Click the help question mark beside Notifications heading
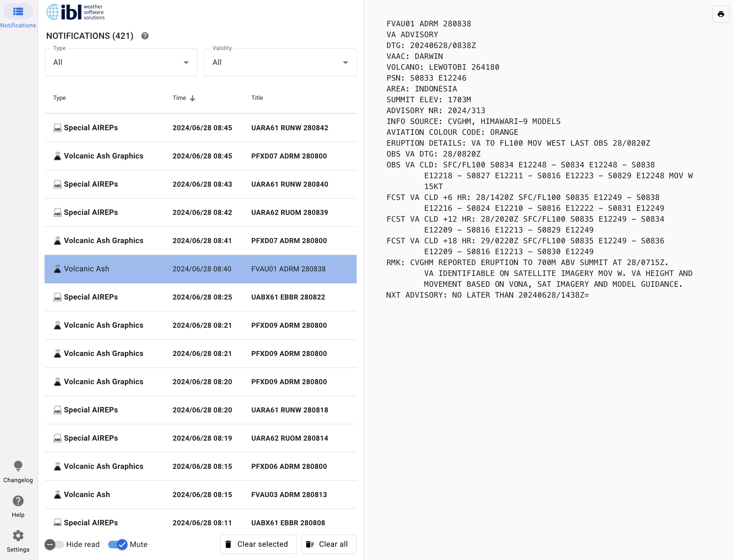The image size is (734, 560). (x=145, y=36)
